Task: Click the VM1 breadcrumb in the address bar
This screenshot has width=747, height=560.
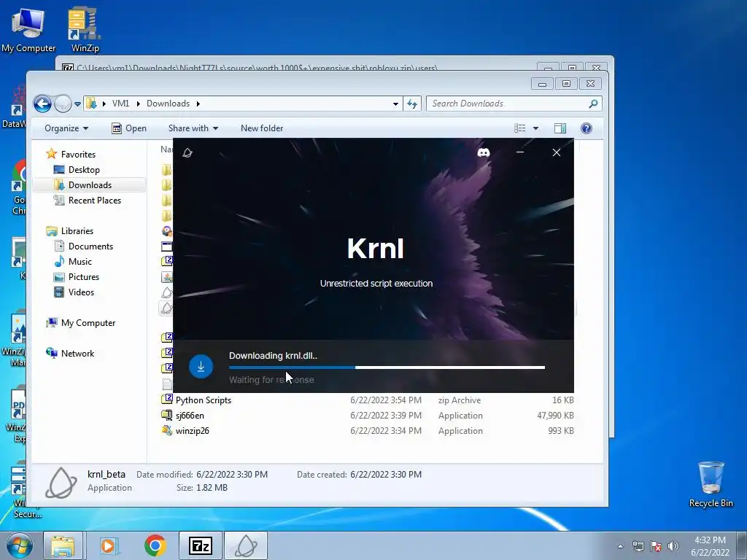Action: [120, 104]
